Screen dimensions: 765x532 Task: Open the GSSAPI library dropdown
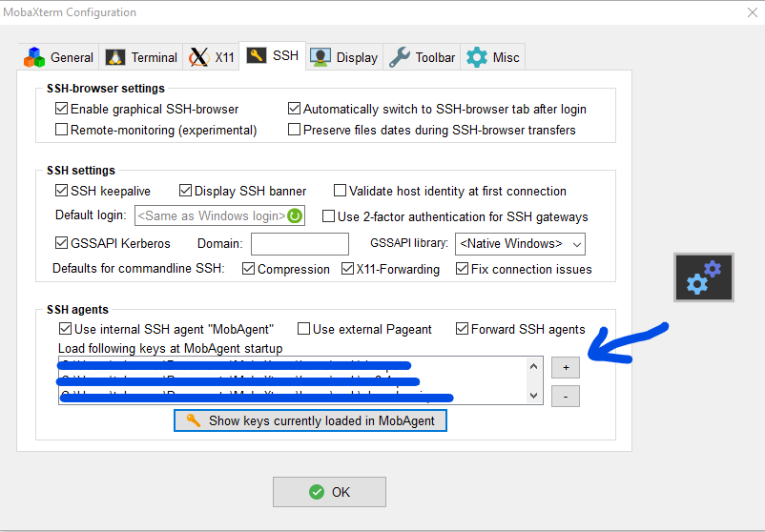tap(520, 244)
